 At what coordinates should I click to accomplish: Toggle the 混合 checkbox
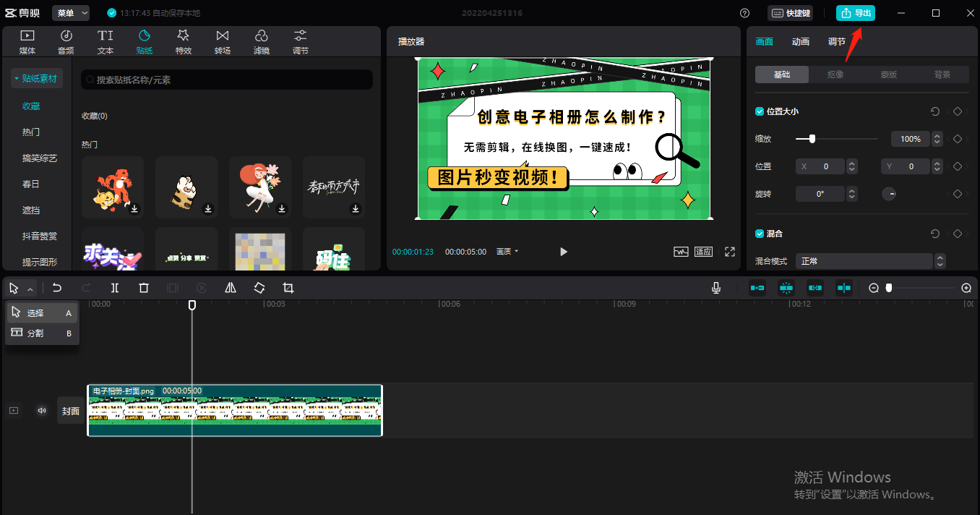pos(760,234)
